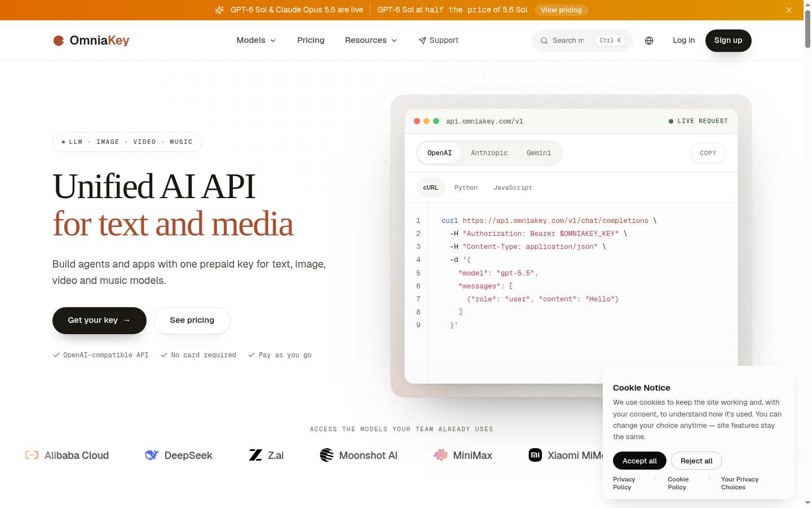Select the DeepSeek whale logo
The height and width of the screenshot is (508, 812).
[x=152, y=455]
